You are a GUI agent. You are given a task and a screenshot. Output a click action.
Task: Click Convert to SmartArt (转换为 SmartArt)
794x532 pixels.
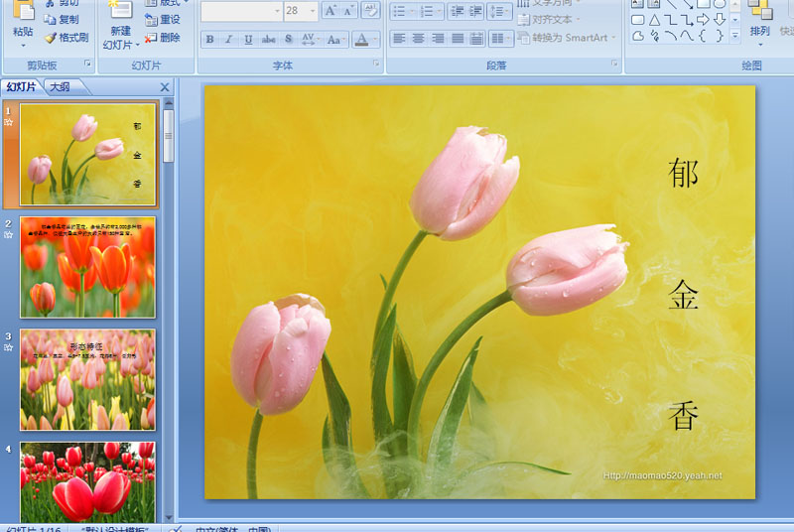567,38
